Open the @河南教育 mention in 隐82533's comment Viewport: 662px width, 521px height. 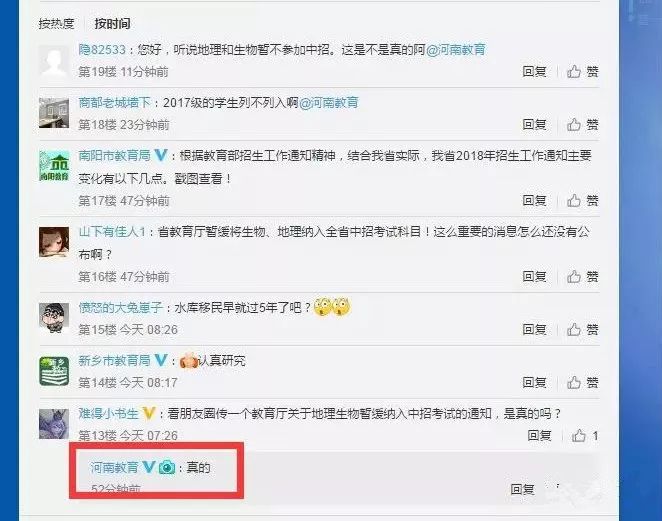pyautogui.click(x=456, y=50)
